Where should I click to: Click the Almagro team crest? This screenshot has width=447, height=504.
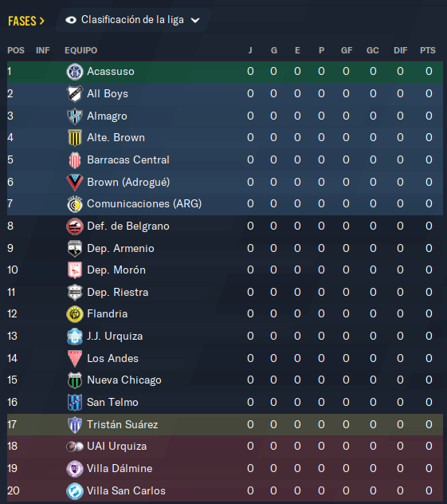pyautogui.click(x=75, y=116)
